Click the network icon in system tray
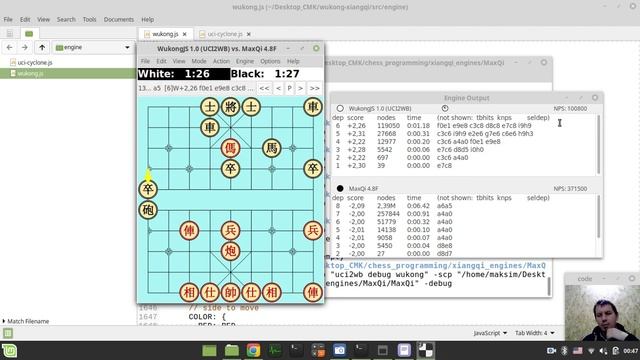640x360 pixels. click(591, 351)
